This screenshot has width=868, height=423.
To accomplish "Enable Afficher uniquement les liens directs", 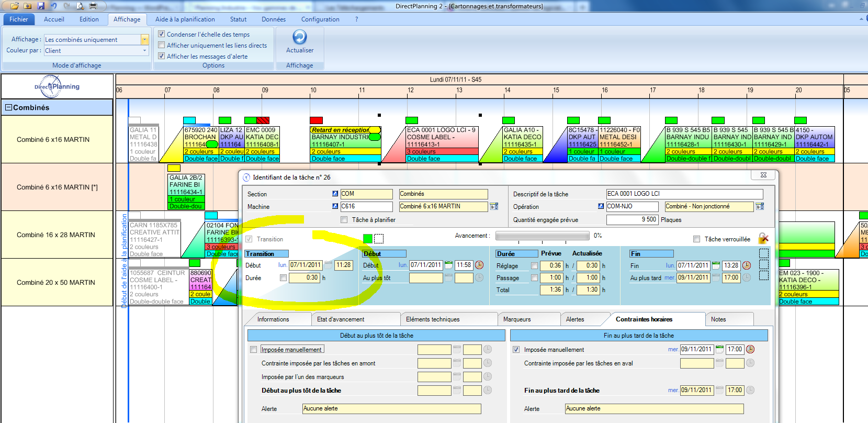I will [162, 45].
